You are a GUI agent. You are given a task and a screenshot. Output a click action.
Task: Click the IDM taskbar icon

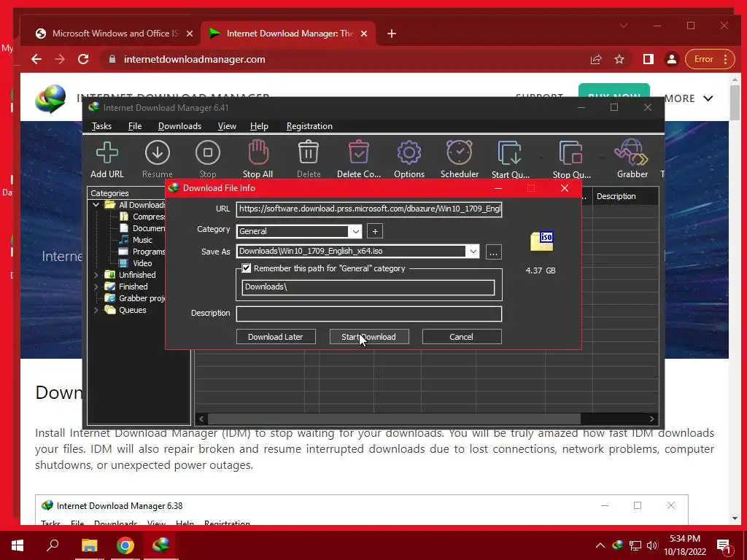coord(161,545)
